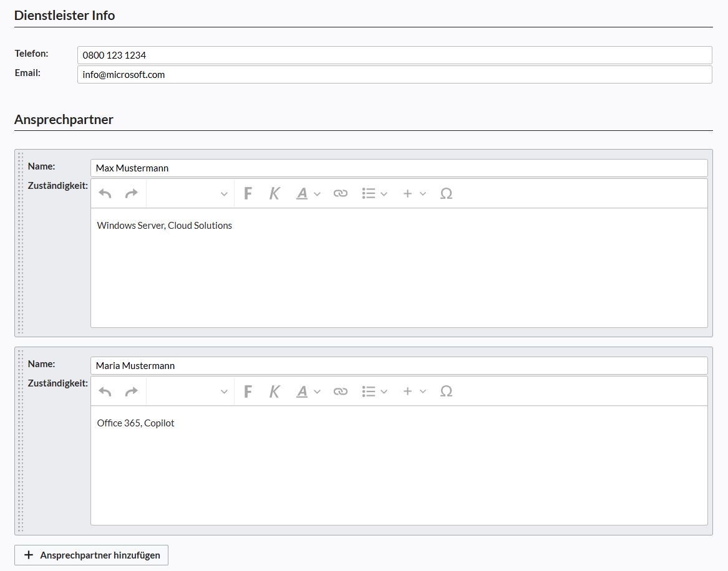
Task: Redo in Maria Mustermann's Zuständigkeit editor
Action: [132, 391]
